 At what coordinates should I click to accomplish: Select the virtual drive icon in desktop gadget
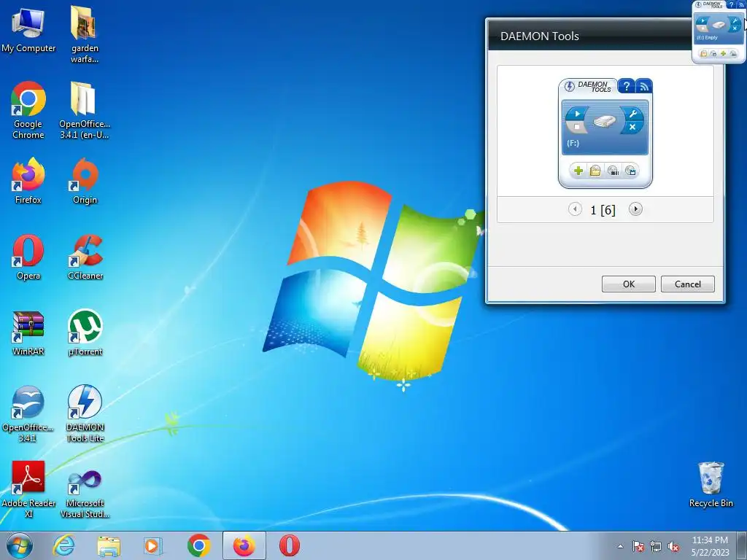[x=719, y=25]
